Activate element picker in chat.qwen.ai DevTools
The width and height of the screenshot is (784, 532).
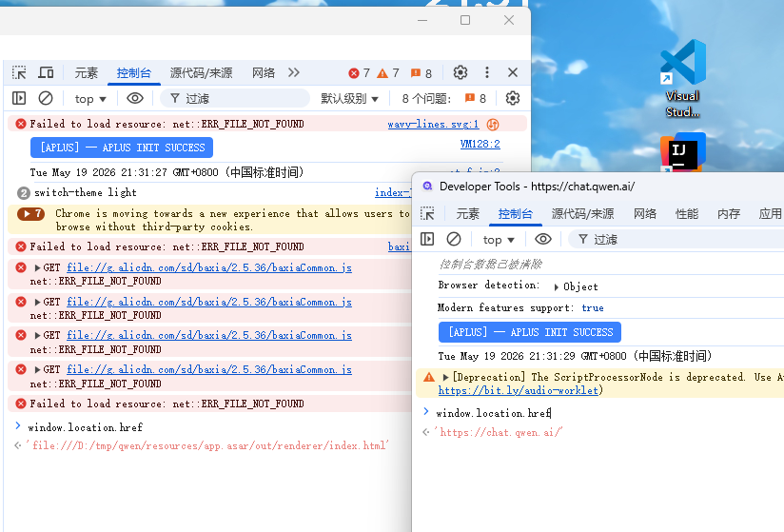click(x=427, y=214)
